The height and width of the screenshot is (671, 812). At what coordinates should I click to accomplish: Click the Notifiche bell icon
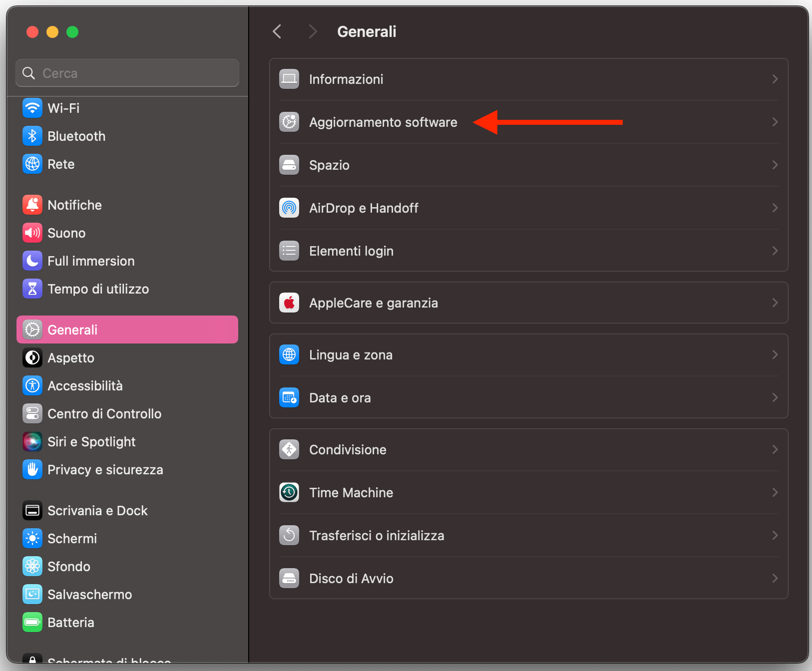click(x=32, y=205)
